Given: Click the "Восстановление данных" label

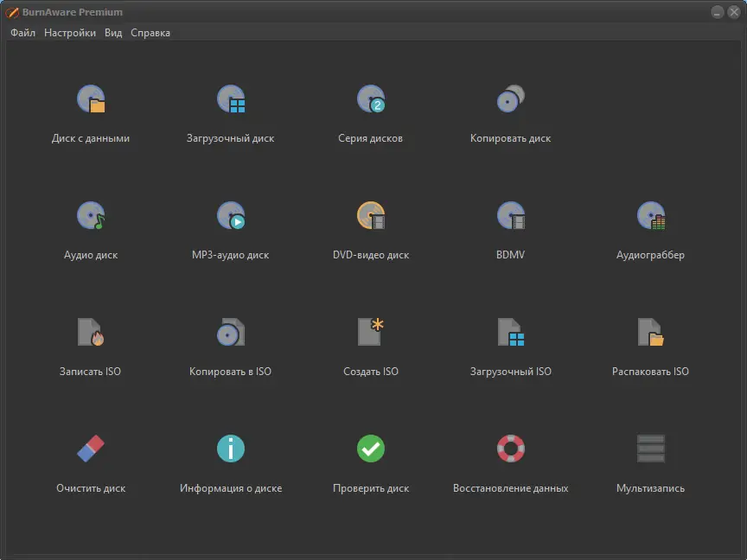Looking at the screenshot, I should coord(511,488).
